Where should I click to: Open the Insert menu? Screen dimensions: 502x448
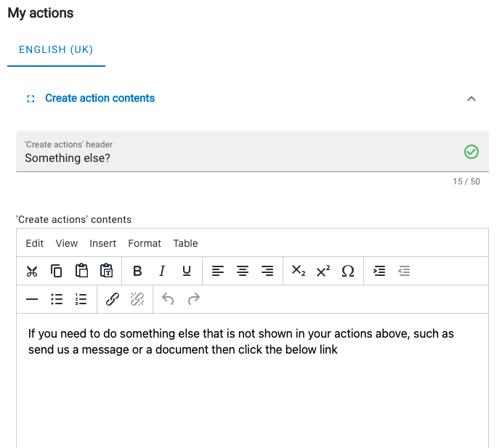[x=102, y=243]
